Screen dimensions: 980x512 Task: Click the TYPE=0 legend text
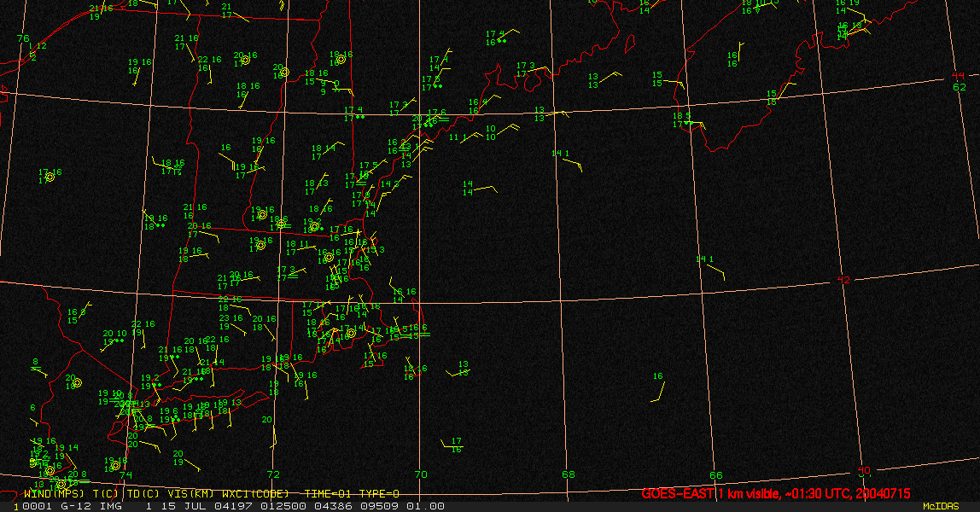pos(379,494)
